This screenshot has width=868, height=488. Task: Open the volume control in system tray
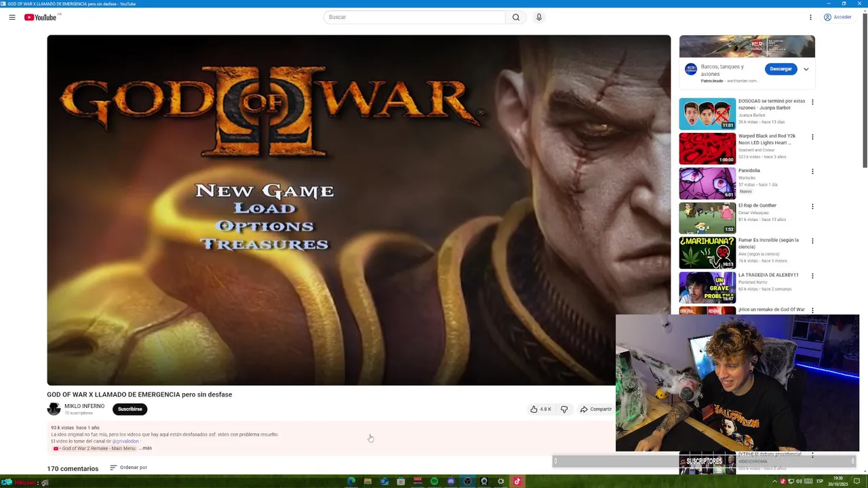799,481
